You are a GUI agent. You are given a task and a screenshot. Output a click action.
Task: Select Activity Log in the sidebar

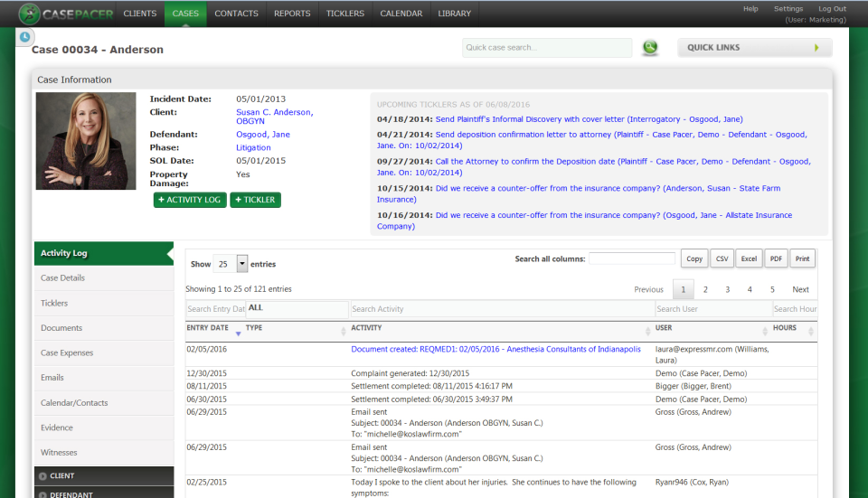tap(104, 253)
